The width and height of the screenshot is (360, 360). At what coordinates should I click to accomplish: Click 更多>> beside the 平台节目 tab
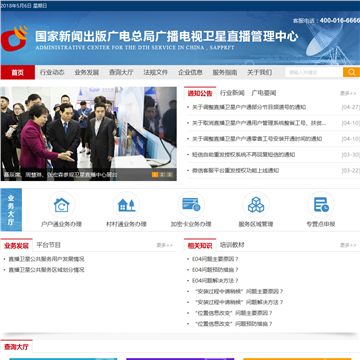(x=165, y=245)
